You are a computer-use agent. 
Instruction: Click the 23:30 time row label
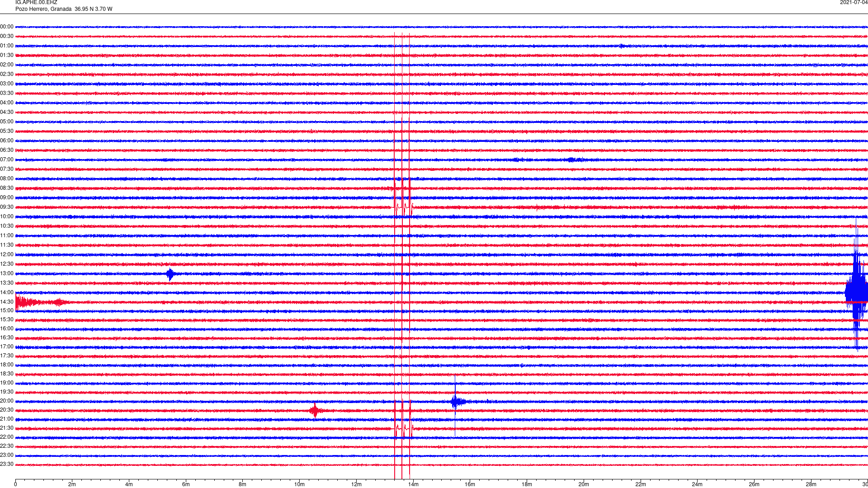pyautogui.click(x=7, y=465)
